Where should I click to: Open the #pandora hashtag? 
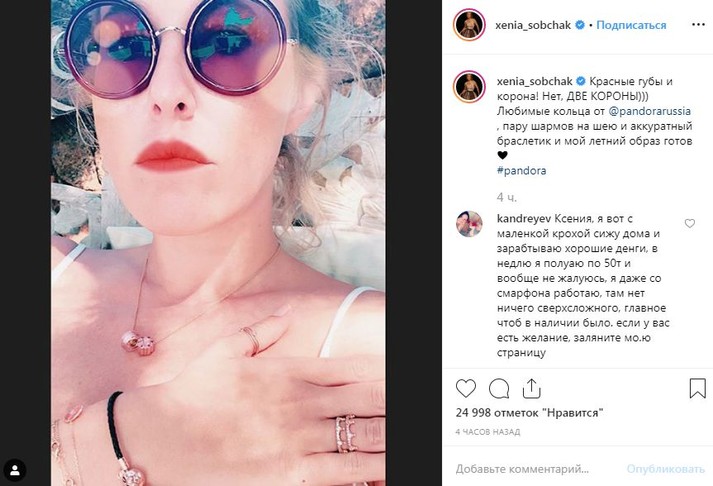pos(520,171)
